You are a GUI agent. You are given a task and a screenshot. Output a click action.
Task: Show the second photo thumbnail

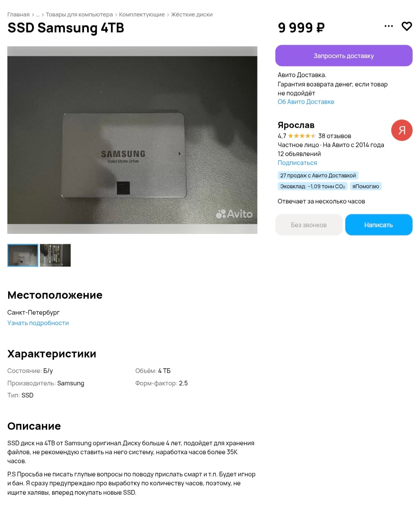coord(55,255)
